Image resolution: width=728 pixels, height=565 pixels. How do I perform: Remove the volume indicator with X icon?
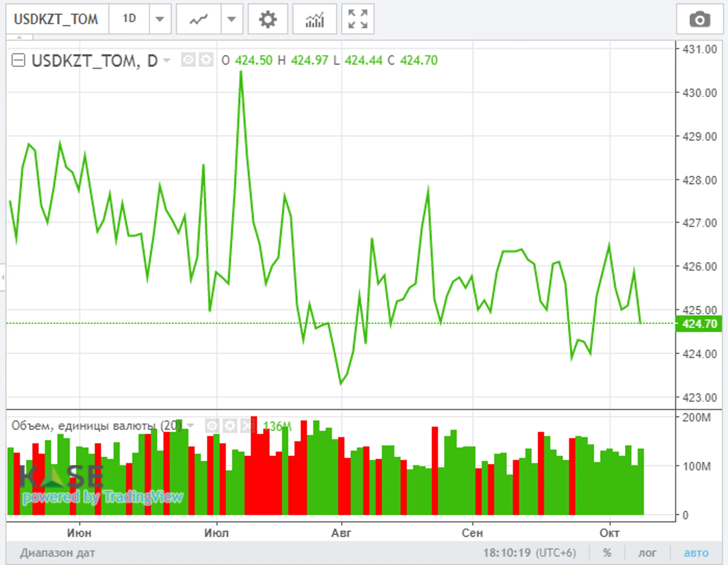click(247, 426)
